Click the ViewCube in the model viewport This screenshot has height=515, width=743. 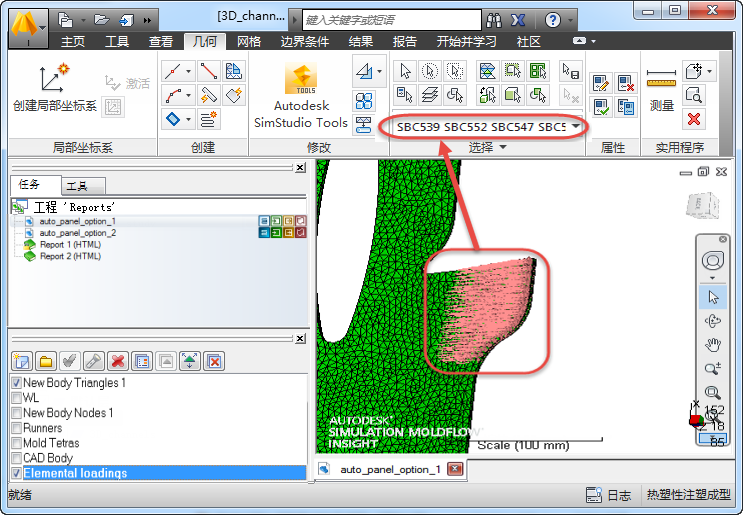point(703,206)
